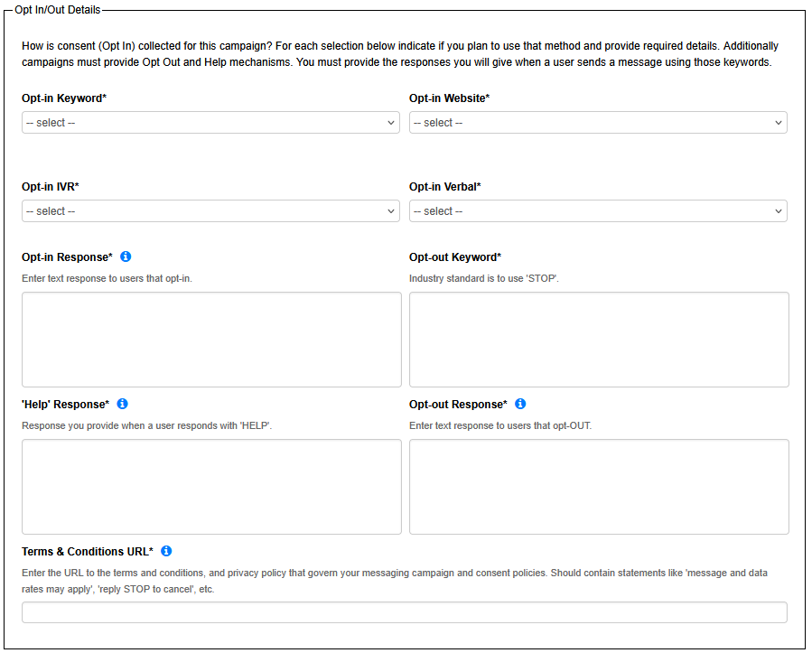The image size is (812, 653).
Task: Click the 'Opt-out Keyword*' field label
Action: 454,257
